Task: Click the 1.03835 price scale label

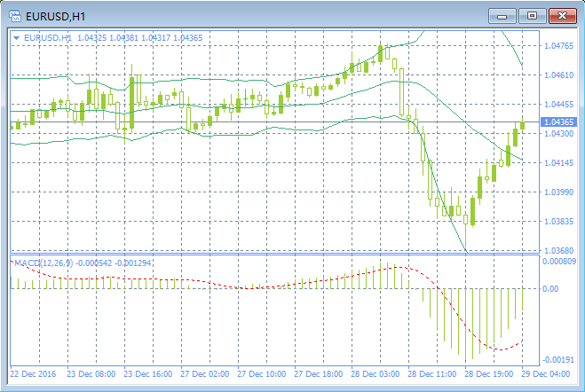Action: tap(558, 222)
